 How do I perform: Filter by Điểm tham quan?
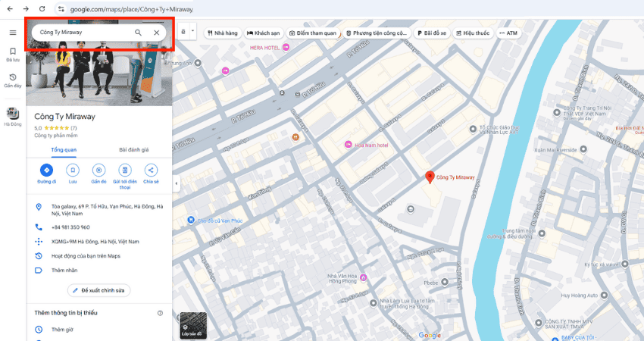click(313, 33)
